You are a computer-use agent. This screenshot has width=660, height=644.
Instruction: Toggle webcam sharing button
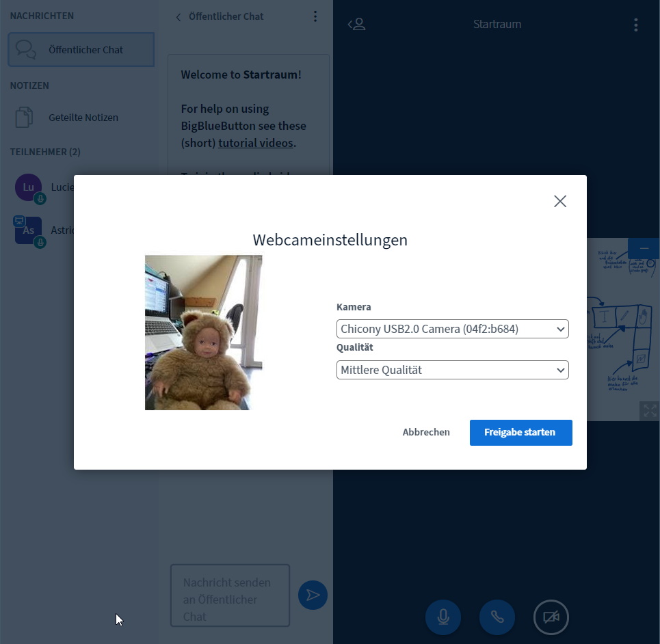(551, 617)
